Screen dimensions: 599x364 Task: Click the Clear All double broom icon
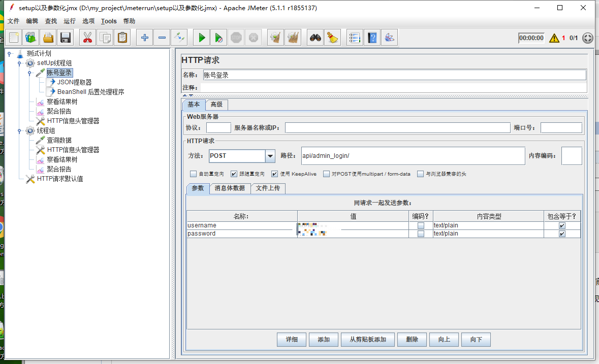tap(293, 38)
